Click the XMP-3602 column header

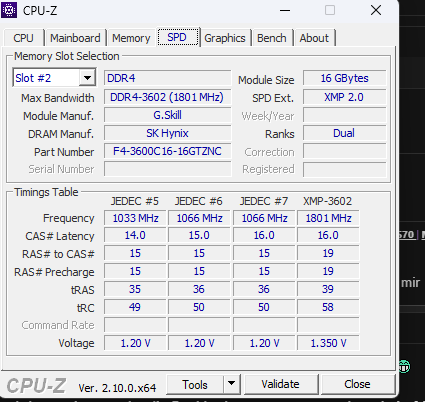coord(327,201)
